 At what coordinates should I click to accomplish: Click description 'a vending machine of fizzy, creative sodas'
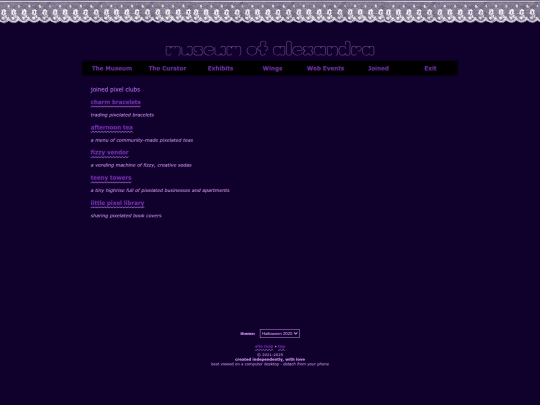(x=141, y=165)
